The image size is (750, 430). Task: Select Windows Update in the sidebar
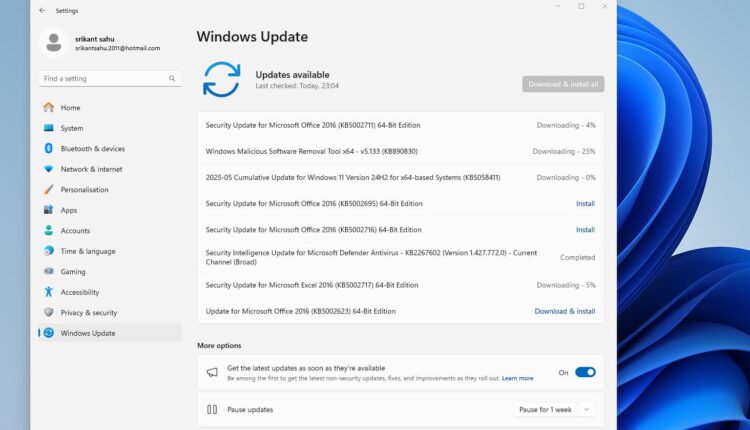coord(110,333)
